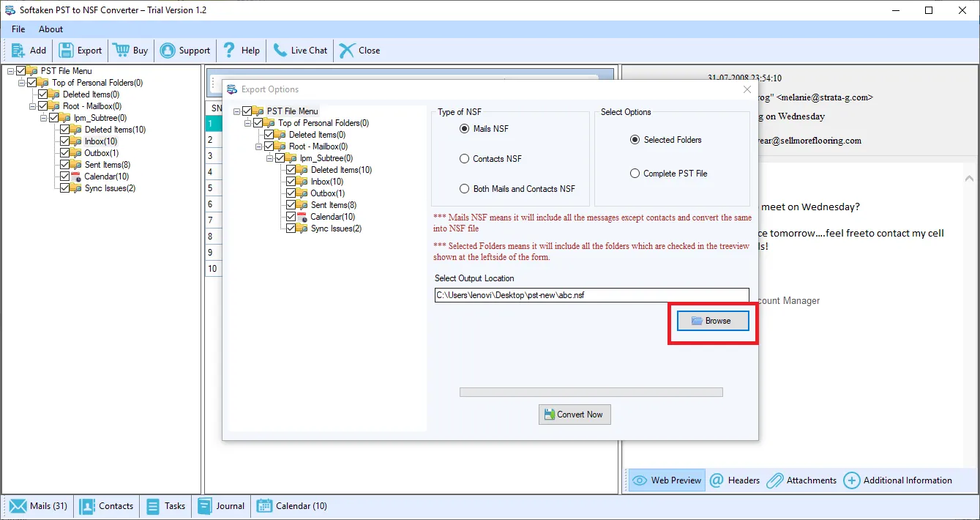The image size is (980, 520).
Task: Click the SN column header
Action: point(214,108)
